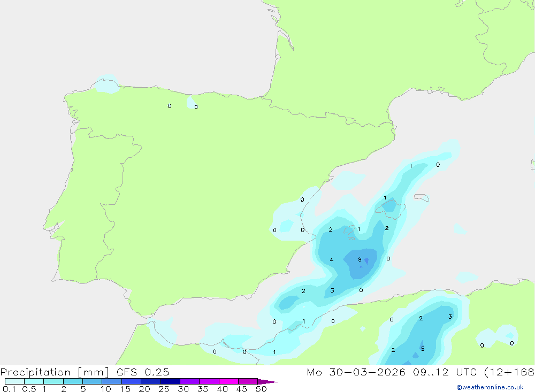The width and height of the screenshot is (535, 392).
Task: Click the '0.5' legend scale label
Action: pos(29,389)
